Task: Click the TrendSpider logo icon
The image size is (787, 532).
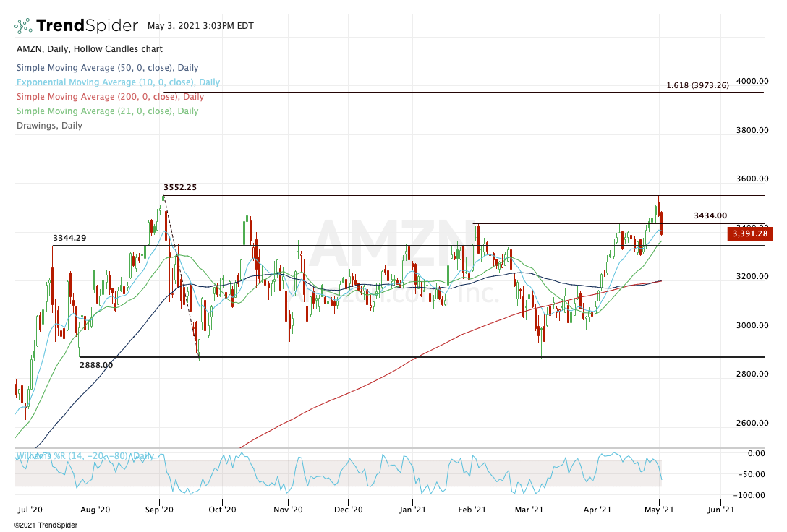Action: point(23,26)
